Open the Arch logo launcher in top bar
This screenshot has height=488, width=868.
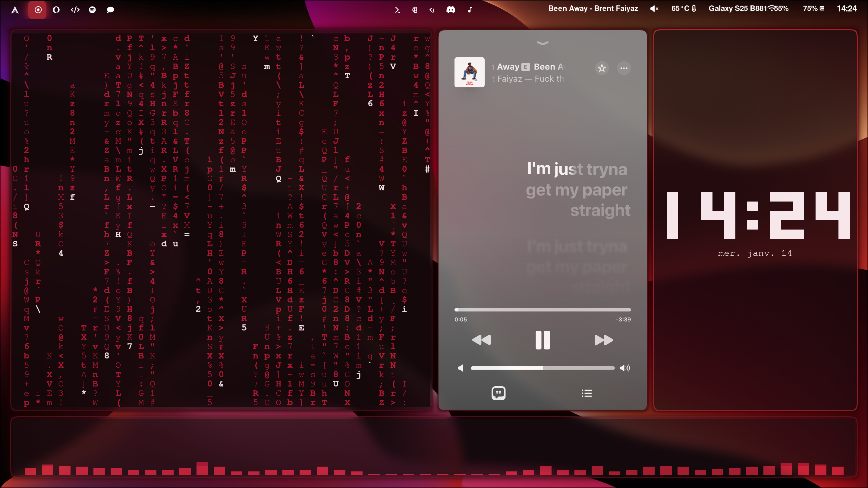point(15,10)
